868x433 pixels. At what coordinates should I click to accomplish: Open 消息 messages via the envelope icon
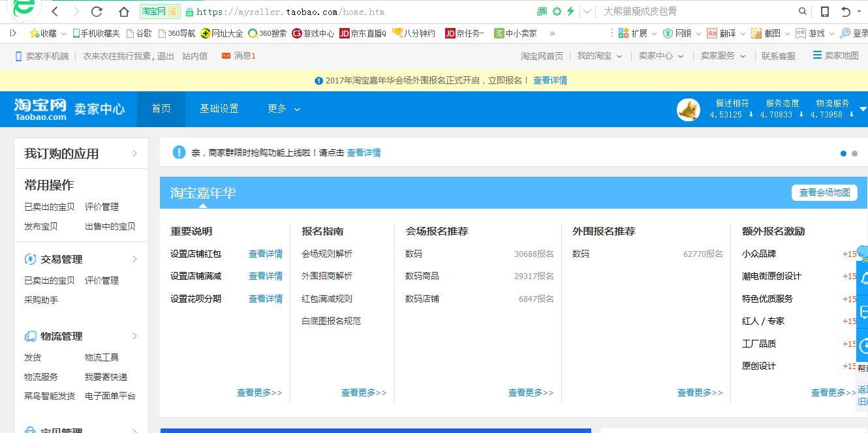pos(226,57)
